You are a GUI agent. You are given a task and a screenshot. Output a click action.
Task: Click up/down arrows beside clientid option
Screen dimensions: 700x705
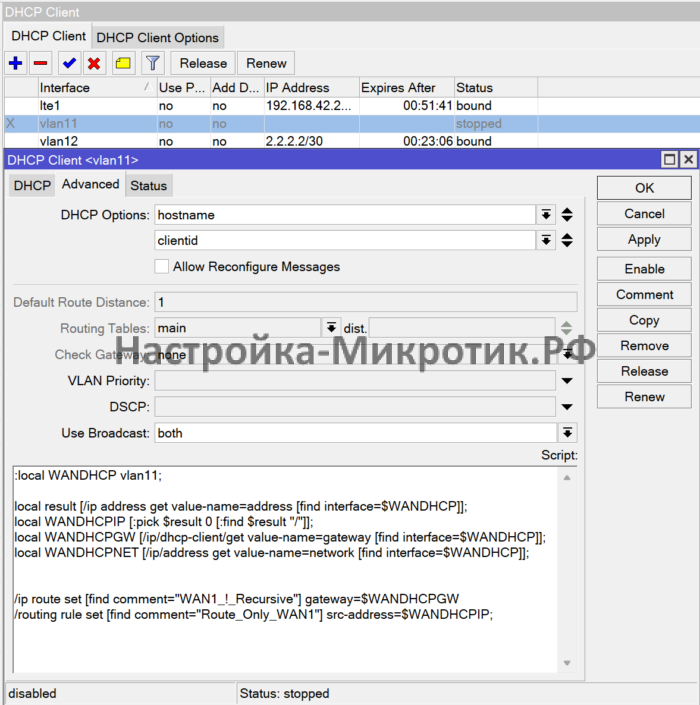[567, 241]
